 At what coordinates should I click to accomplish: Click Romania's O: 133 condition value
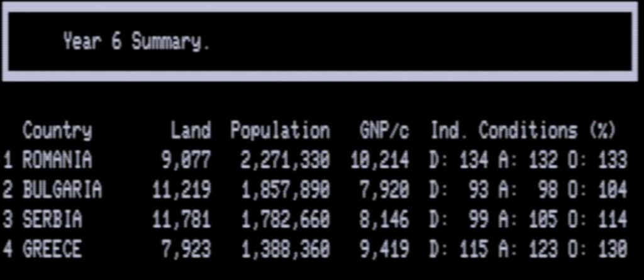click(598, 160)
